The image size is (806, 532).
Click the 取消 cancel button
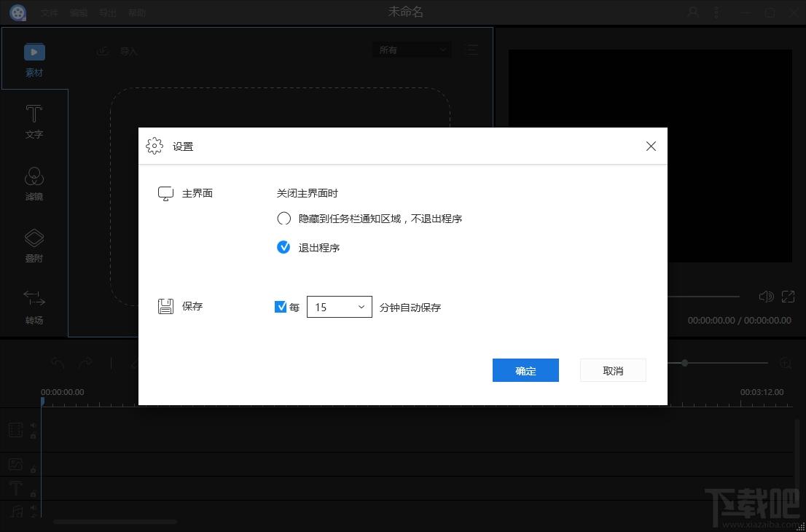(613, 370)
